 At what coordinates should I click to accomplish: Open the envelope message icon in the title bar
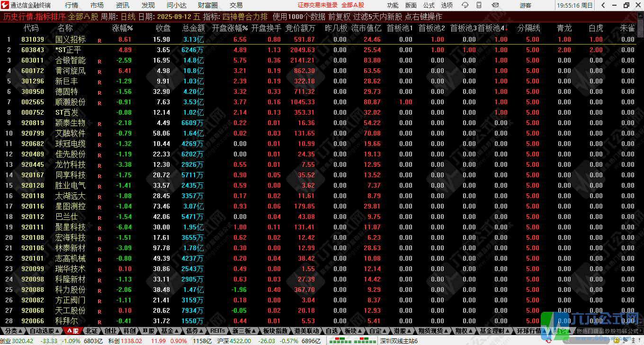coord(495,5)
